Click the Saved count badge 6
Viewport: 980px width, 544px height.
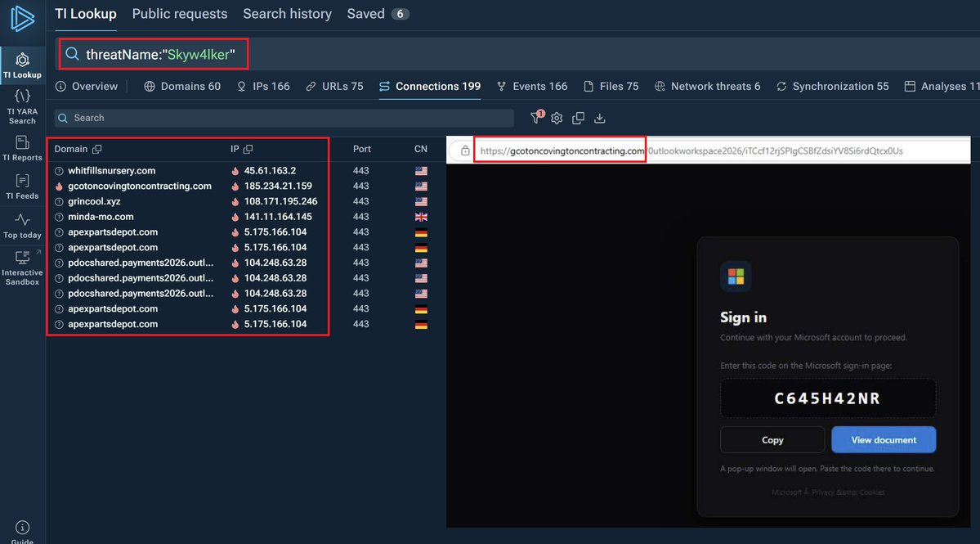(x=400, y=14)
